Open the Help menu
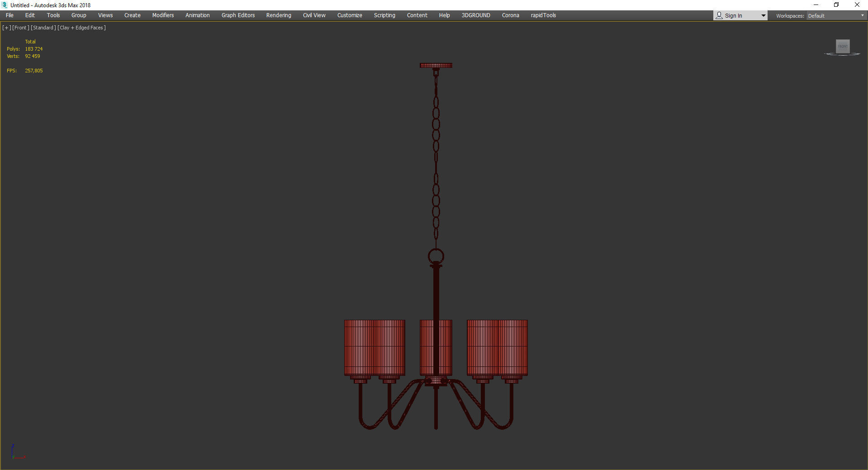Screen dimensions: 868x470 point(444,15)
